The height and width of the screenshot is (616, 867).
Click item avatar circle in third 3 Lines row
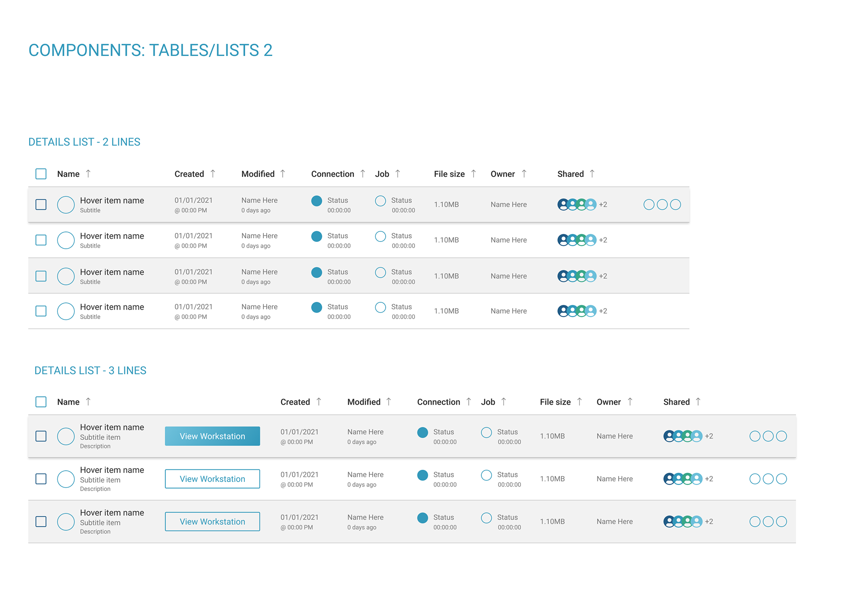(66, 522)
